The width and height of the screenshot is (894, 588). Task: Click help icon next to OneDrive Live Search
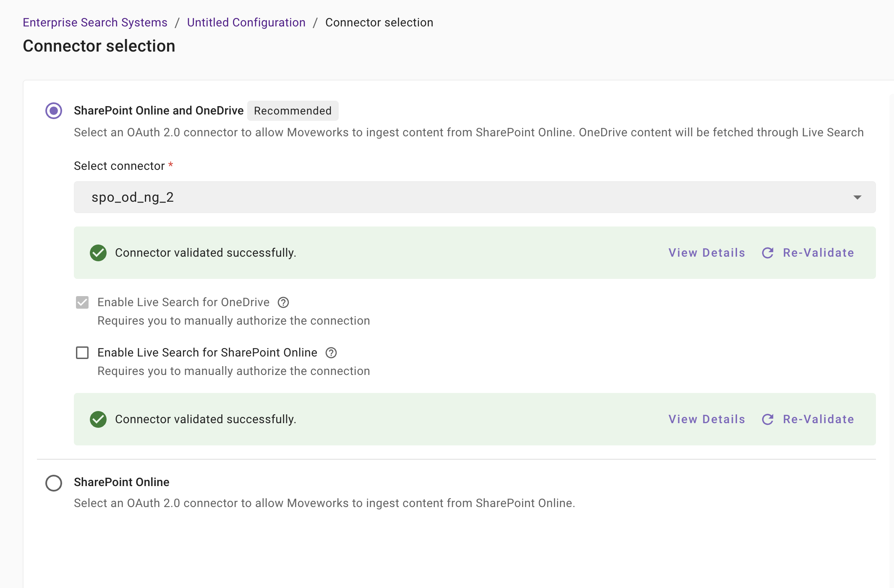pyautogui.click(x=283, y=302)
